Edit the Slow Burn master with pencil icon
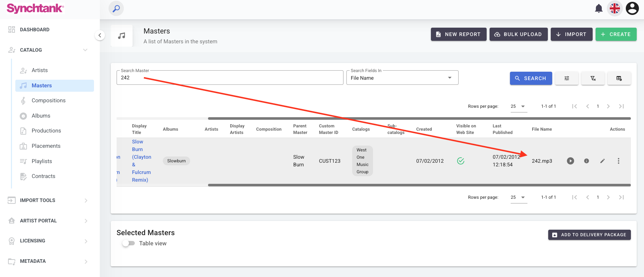The width and height of the screenshot is (644, 277). point(602,161)
